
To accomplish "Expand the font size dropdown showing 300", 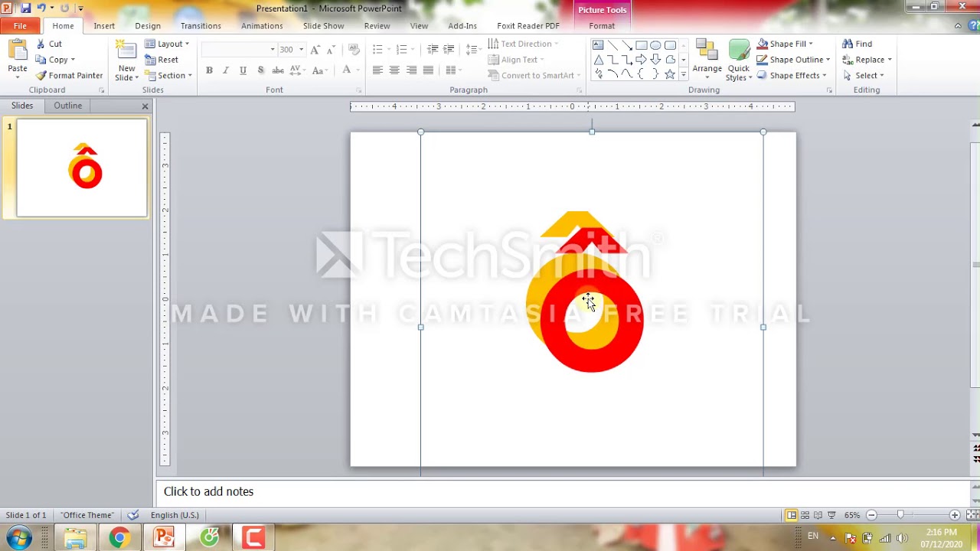I will click(x=301, y=50).
